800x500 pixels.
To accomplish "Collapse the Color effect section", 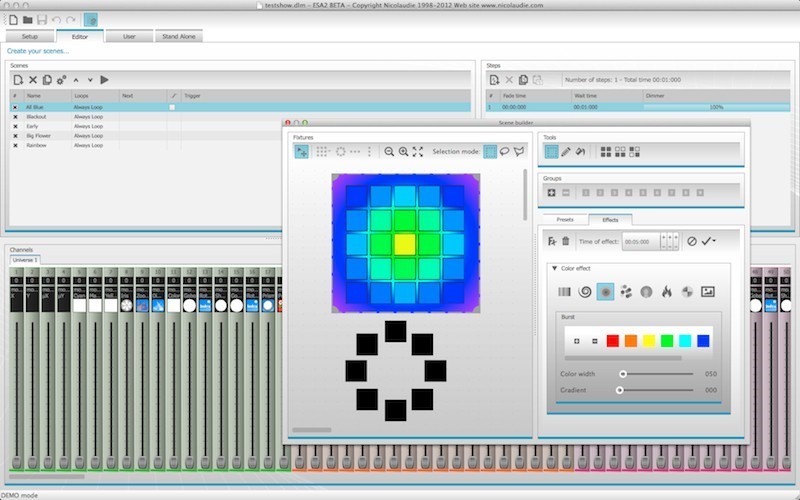I will (x=554, y=268).
